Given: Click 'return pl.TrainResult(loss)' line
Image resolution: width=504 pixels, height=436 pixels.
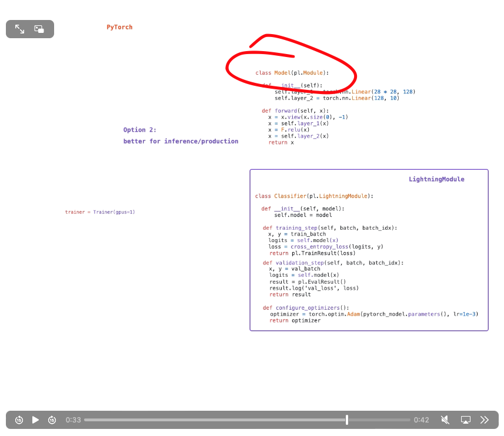Looking at the screenshot, I should point(312,253).
